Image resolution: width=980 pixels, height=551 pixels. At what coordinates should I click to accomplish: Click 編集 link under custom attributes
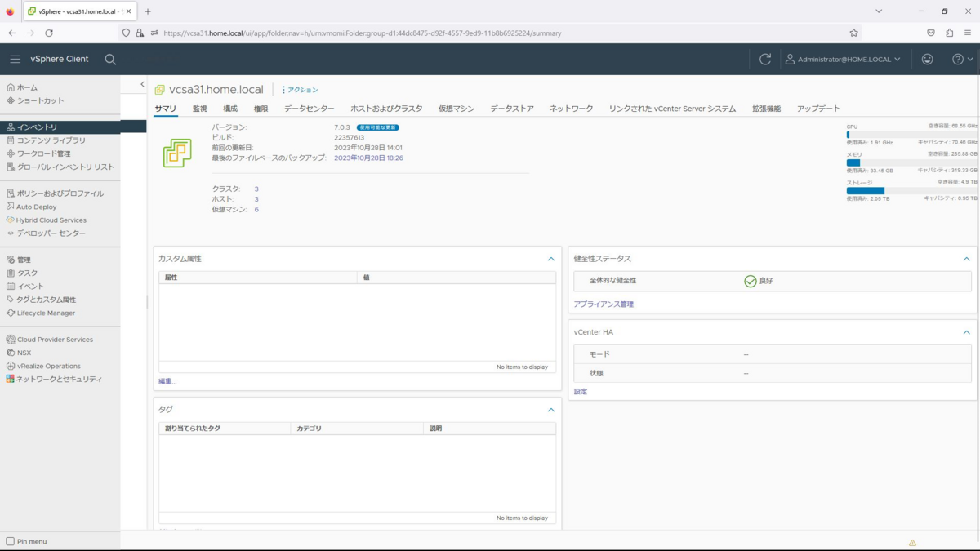coord(167,381)
